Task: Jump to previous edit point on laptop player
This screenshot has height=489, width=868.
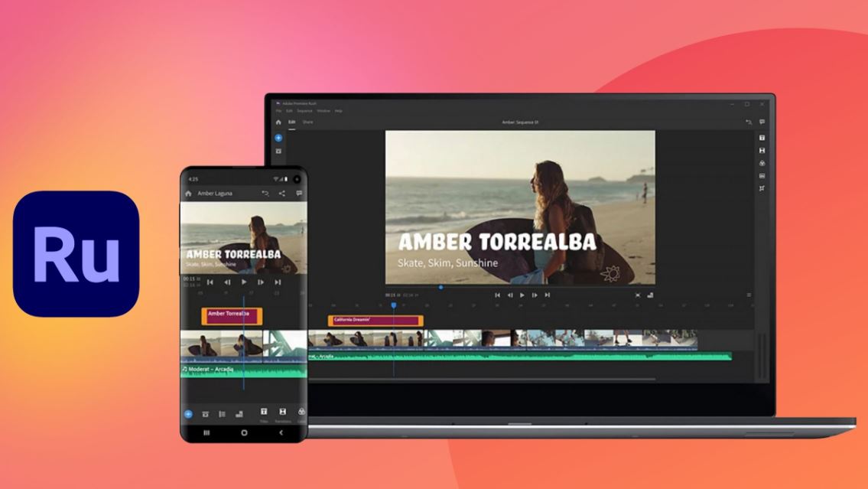Action: tap(497, 295)
